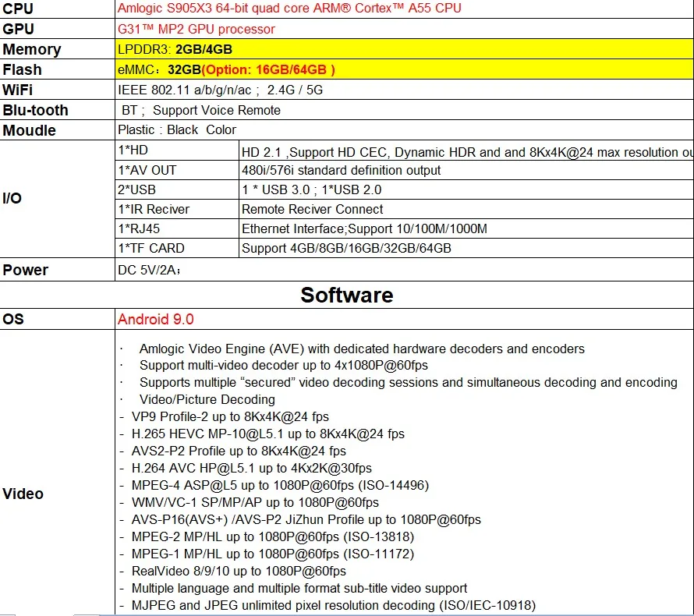This screenshot has width=694, height=616.
Task: Click the I/O row label
Action: pos(12,198)
